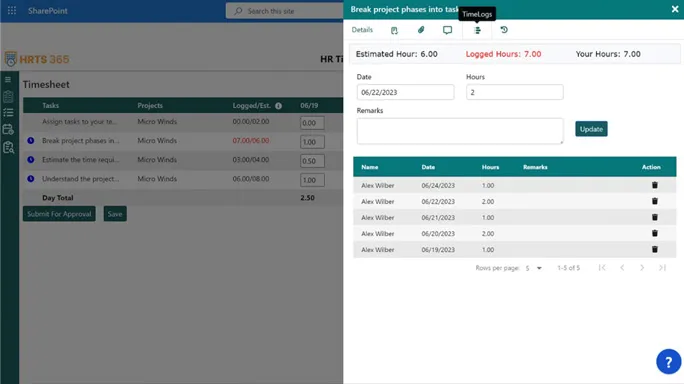Click the Hours input field

tap(514, 92)
